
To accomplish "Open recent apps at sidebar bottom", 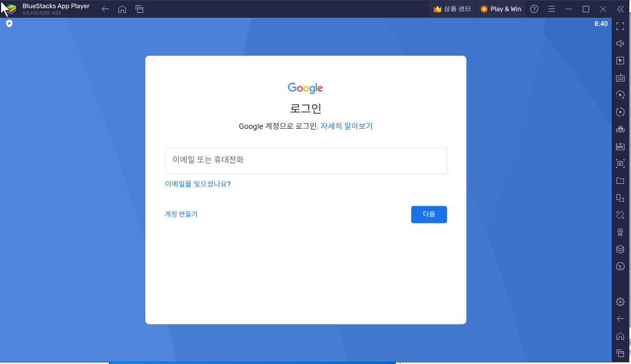I will (x=620, y=353).
